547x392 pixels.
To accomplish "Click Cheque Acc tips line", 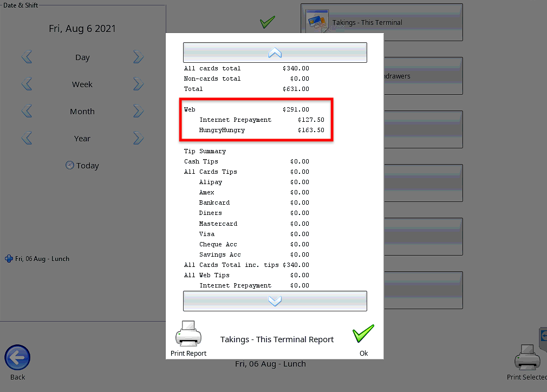I will tap(255, 244).
